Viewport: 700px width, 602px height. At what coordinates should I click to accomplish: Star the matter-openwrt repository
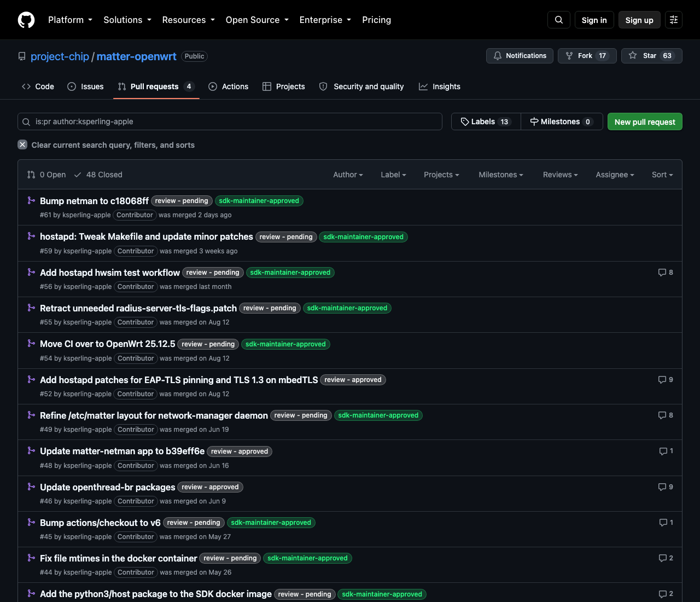[x=651, y=56]
